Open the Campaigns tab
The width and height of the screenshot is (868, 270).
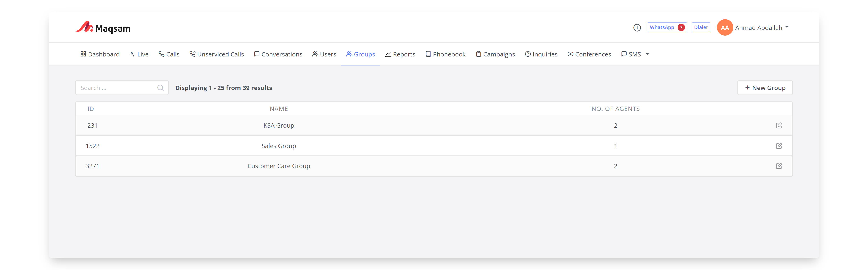(495, 54)
